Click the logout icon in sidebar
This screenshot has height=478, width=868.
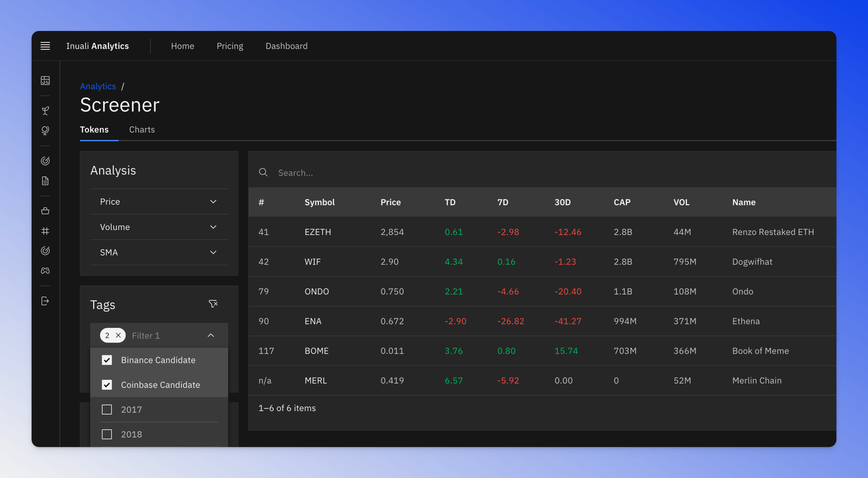click(45, 301)
